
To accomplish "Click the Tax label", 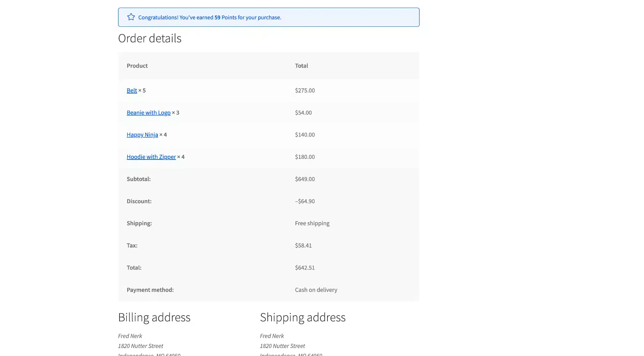I will click(132, 245).
